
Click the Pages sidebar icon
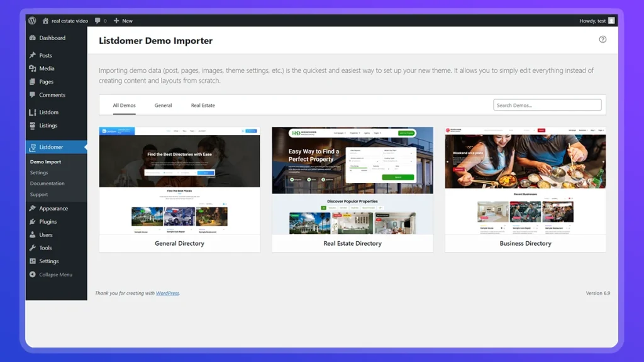pyautogui.click(x=32, y=82)
